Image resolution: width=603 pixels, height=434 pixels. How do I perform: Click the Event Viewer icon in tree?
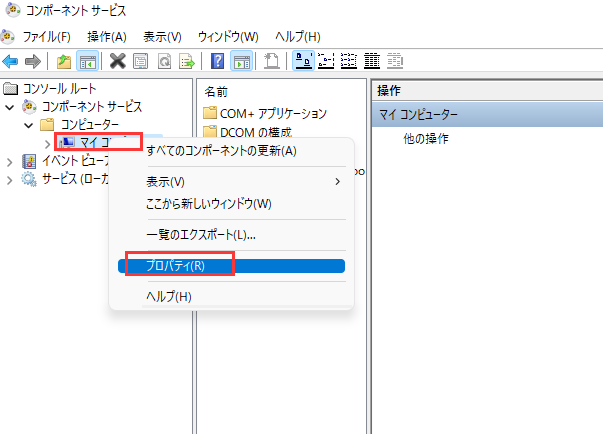point(29,161)
